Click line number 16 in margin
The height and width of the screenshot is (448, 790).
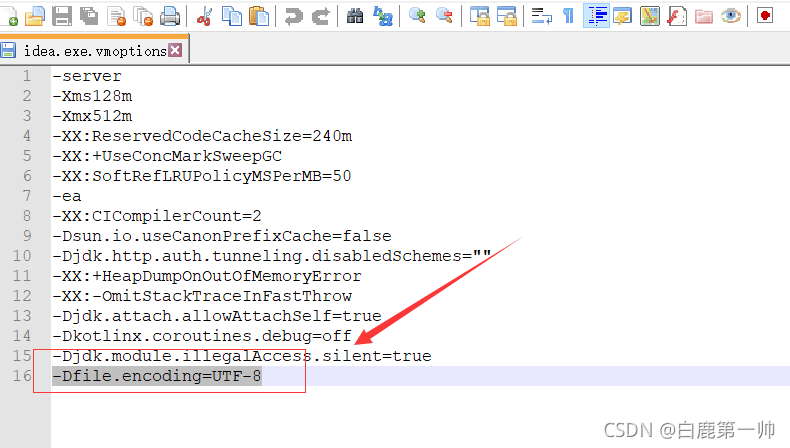(x=22, y=376)
